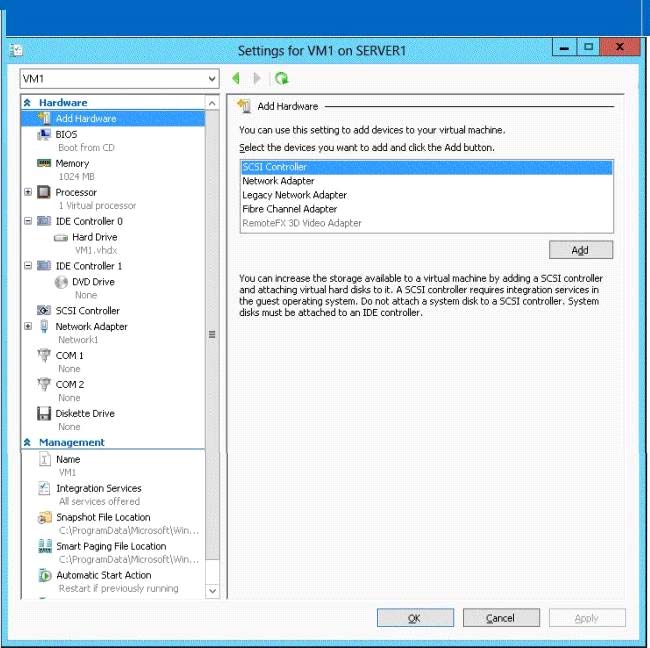Select the COM 1 port icon

click(x=44, y=355)
